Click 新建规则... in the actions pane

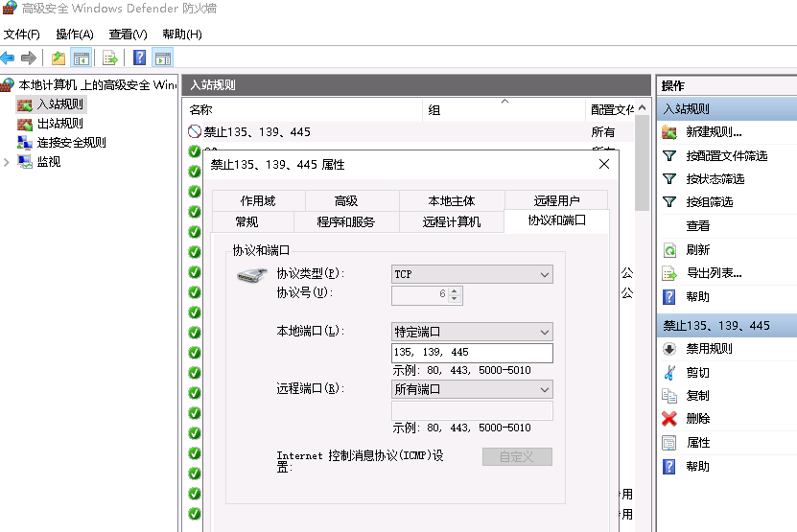tap(714, 132)
